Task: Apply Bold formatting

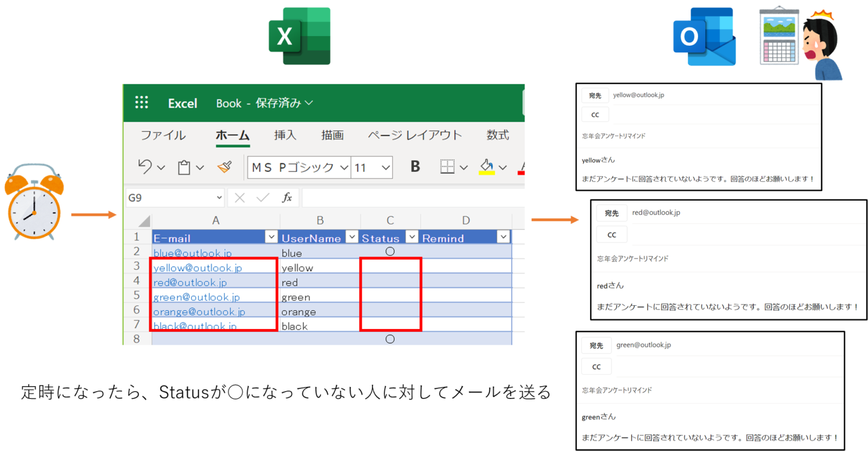Action: pos(414,167)
